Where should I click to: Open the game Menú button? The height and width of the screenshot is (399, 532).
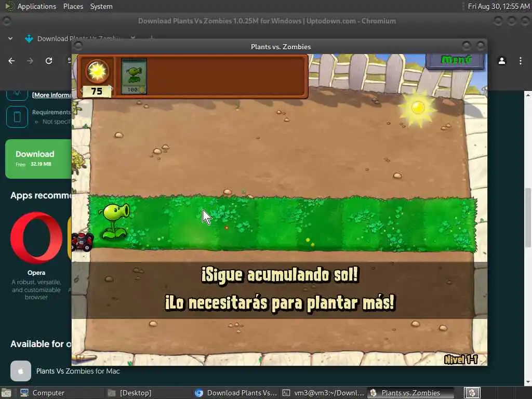click(x=455, y=60)
